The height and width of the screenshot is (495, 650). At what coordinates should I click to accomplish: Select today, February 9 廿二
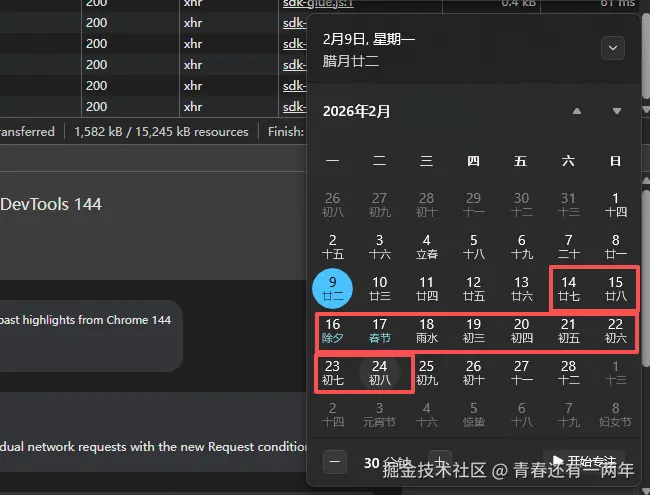[332, 289]
